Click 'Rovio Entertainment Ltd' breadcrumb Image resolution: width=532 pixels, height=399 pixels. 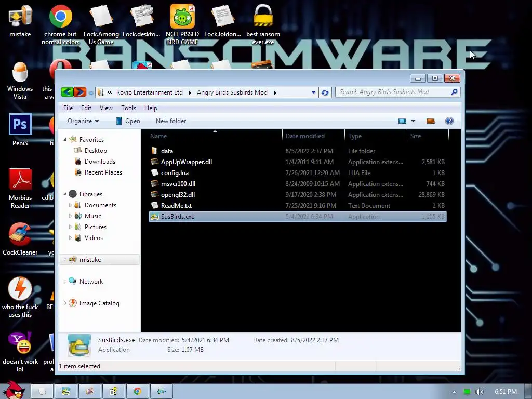(149, 92)
